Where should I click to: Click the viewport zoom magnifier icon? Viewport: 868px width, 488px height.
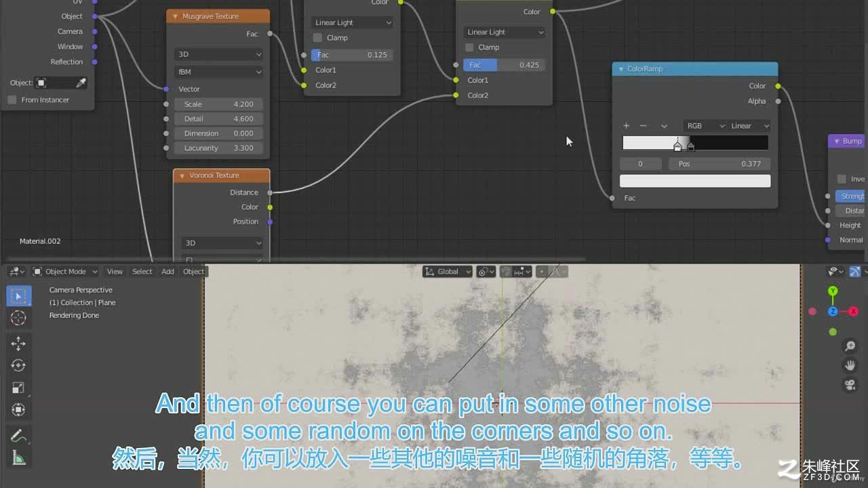[850, 346]
